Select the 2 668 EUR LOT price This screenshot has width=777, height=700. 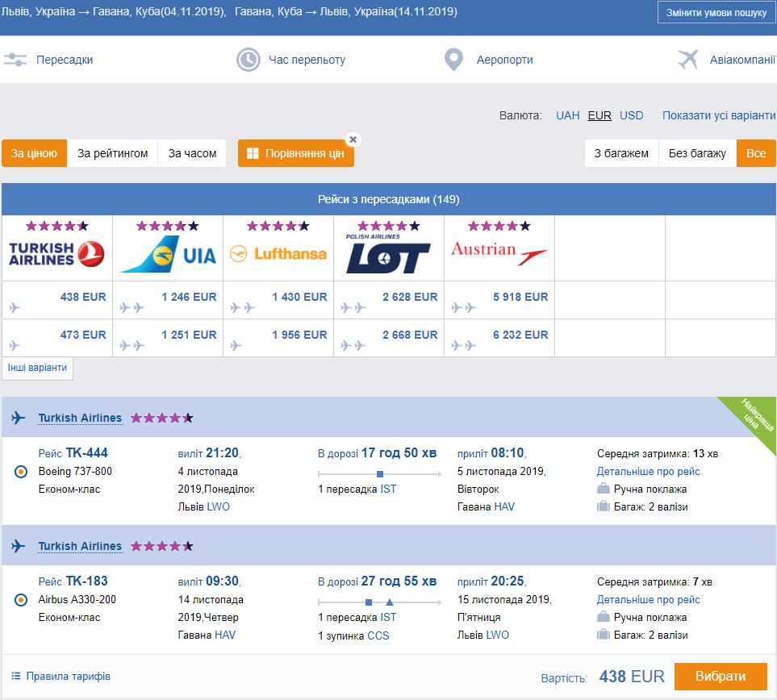point(410,335)
